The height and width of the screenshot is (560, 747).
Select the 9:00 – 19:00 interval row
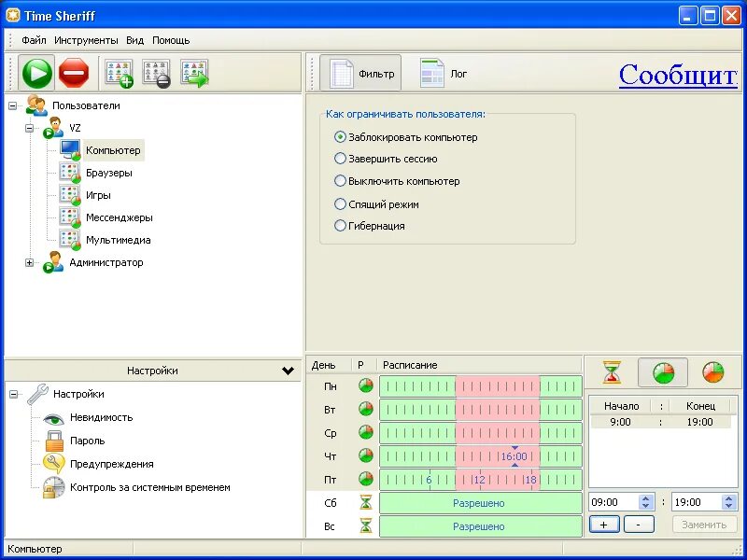(661, 422)
